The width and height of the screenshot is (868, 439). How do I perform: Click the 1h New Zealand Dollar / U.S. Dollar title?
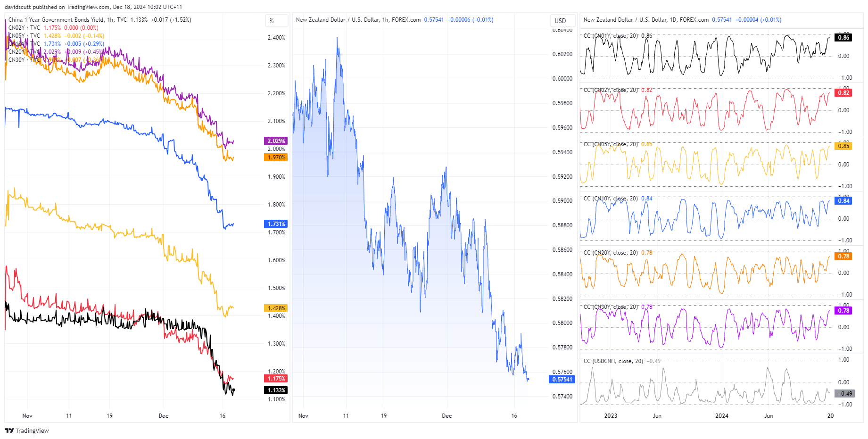358,20
